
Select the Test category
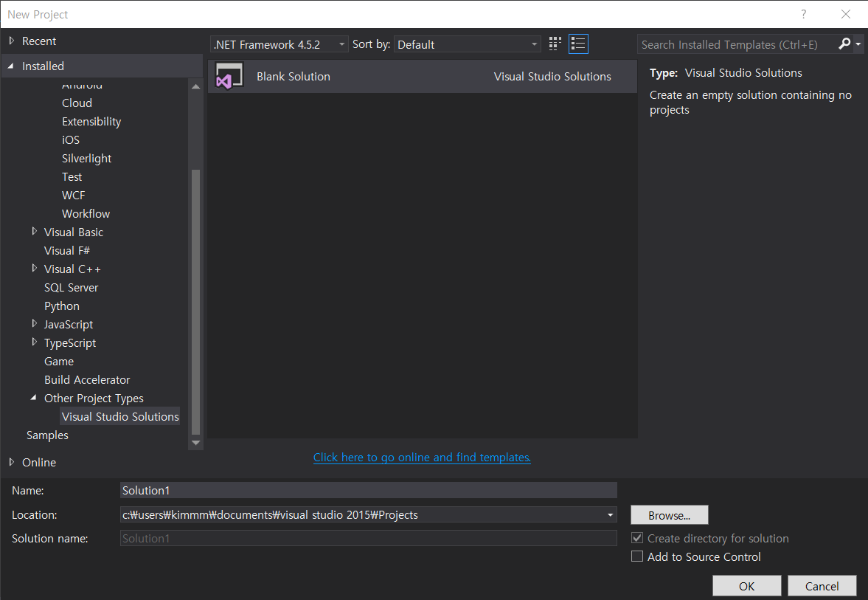pyautogui.click(x=72, y=176)
